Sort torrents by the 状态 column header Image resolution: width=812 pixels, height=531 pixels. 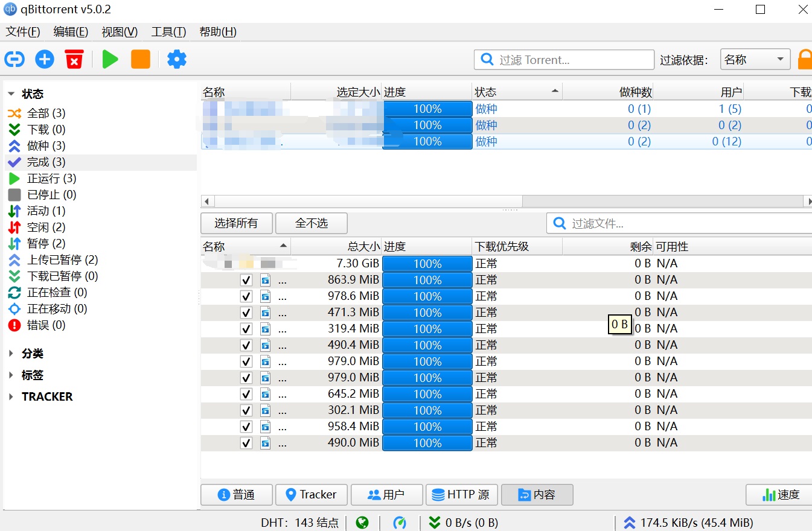[x=517, y=92]
